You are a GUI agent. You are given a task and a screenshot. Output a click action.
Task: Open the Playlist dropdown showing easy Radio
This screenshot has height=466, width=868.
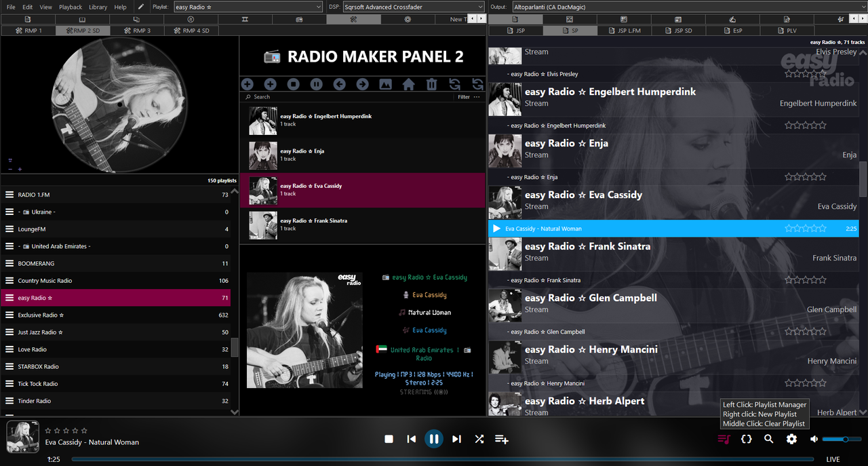[x=248, y=7]
